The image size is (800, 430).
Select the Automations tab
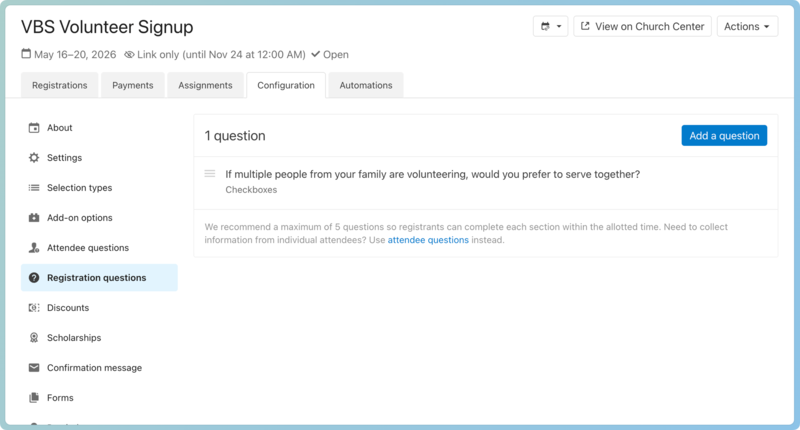coord(366,86)
